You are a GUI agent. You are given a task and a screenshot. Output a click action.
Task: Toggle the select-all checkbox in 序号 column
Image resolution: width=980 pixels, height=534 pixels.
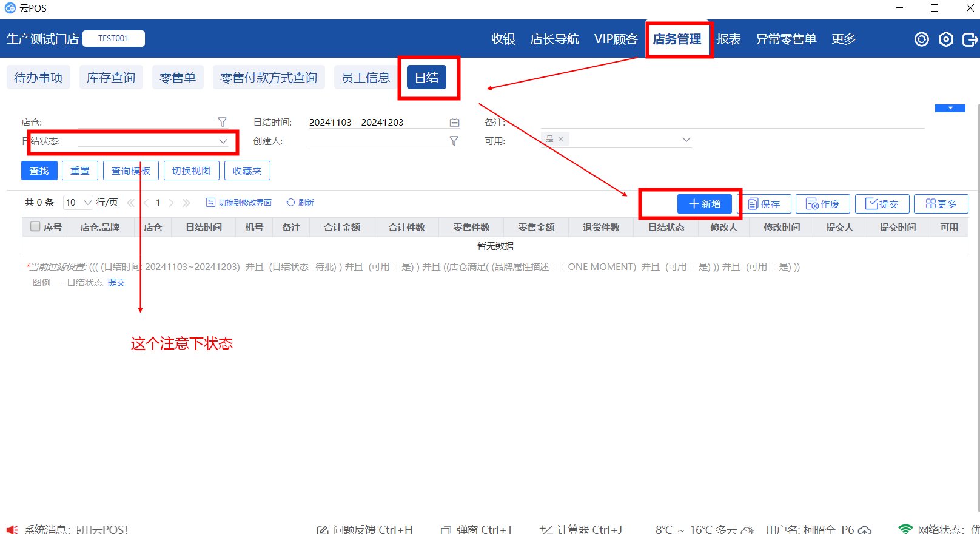[x=35, y=226]
